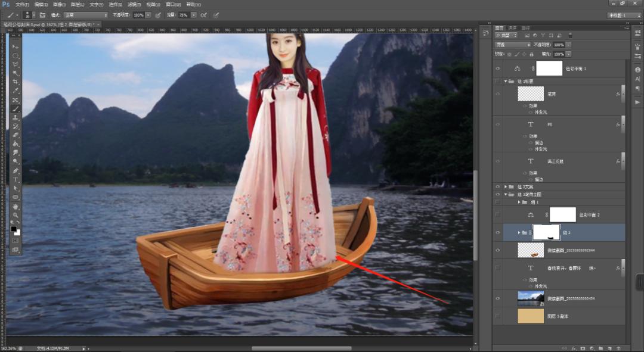This screenshot has height=352, width=644.
Task: Open the 图层(L) menu
Action: (77, 5)
